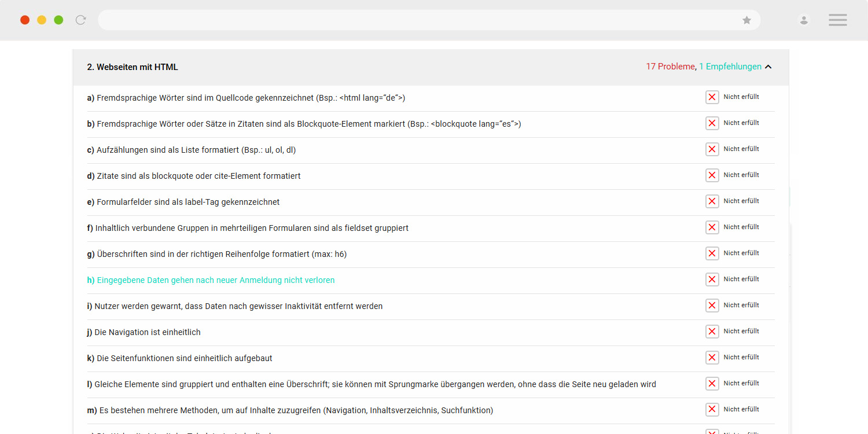Open the hamburger menu icon
This screenshot has height=434, width=868.
click(837, 20)
